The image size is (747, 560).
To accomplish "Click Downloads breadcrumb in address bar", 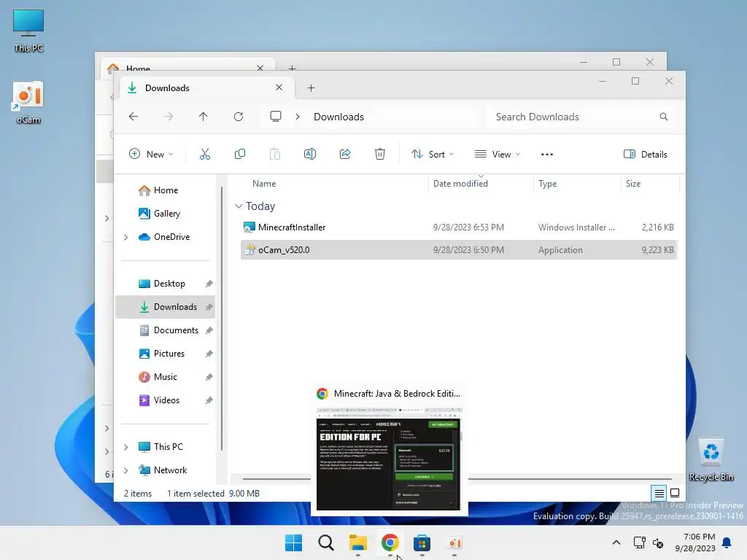I will (338, 117).
